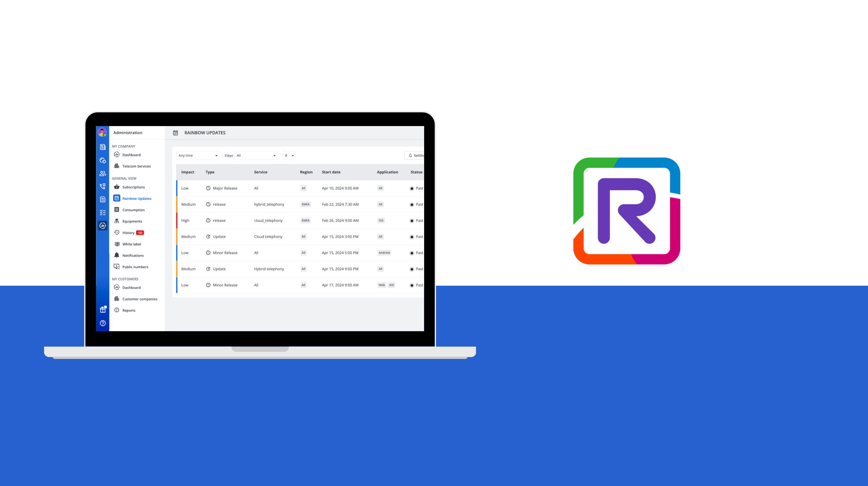Viewport: 868px width, 486px height.
Task: Select the Subscriptions menu icon
Action: [x=117, y=186]
